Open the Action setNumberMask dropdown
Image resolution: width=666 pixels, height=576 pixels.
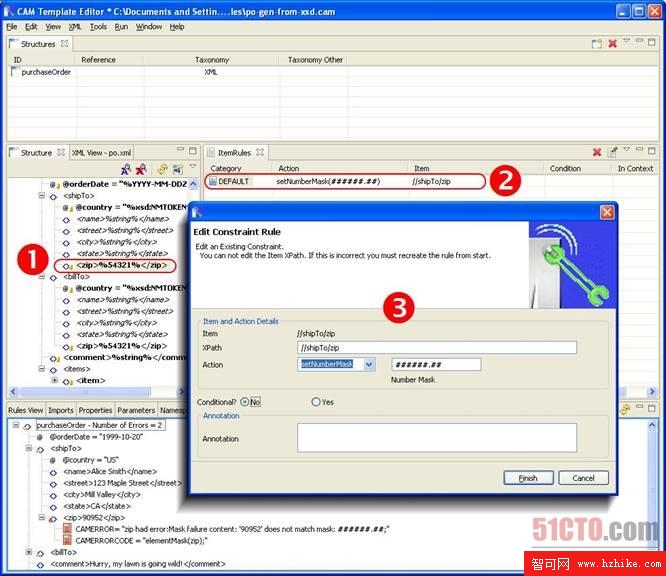(369, 365)
